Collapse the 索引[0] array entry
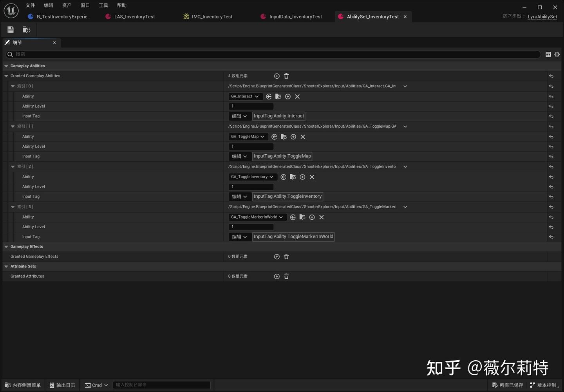The width and height of the screenshot is (564, 392). pos(13,86)
